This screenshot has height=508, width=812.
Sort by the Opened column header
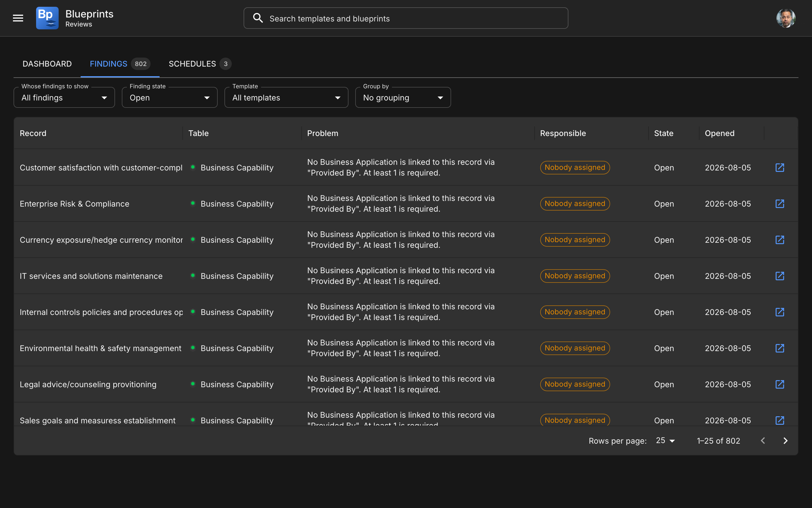tap(720, 133)
